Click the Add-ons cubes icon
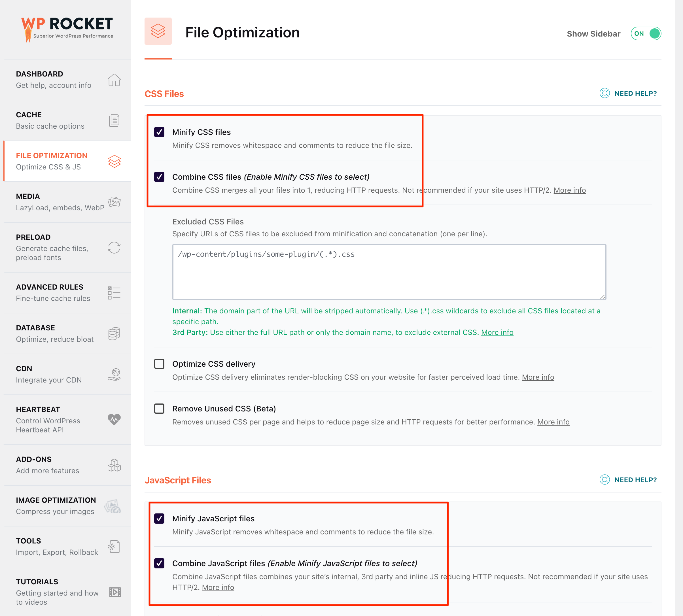This screenshot has width=683, height=616. 114,465
